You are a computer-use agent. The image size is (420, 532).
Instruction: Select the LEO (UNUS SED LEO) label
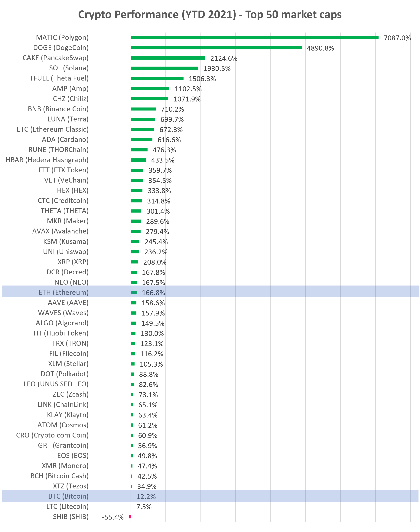point(56,384)
